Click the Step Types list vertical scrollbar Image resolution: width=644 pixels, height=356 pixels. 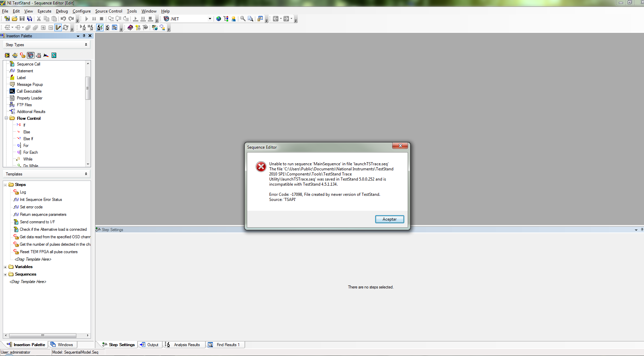click(88, 88)
